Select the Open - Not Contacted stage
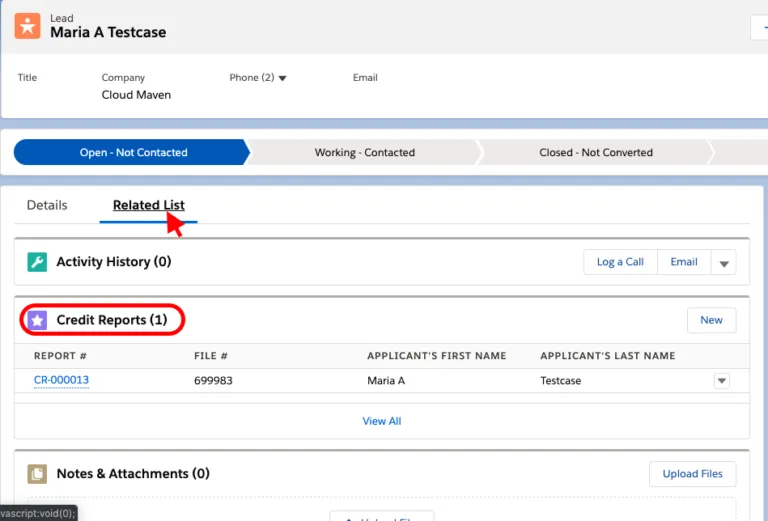This screenshot has width=768, height=521. click(x=131, y=152)
